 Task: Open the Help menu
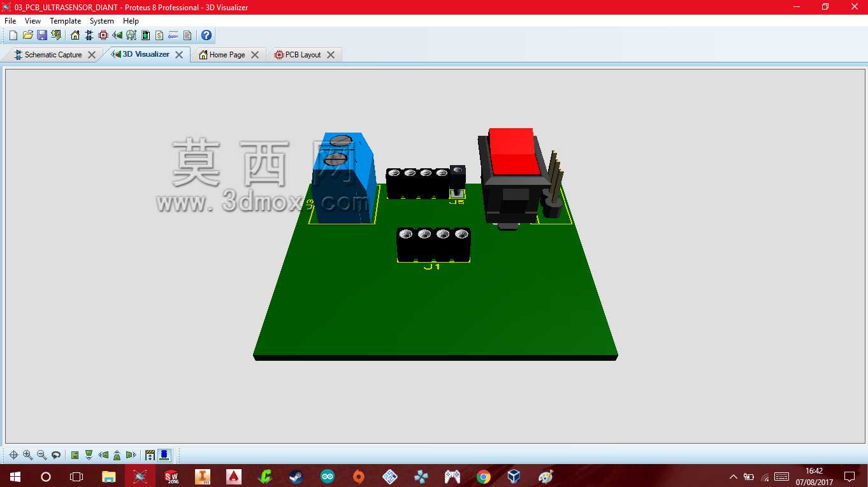click(x=131, y=21)
